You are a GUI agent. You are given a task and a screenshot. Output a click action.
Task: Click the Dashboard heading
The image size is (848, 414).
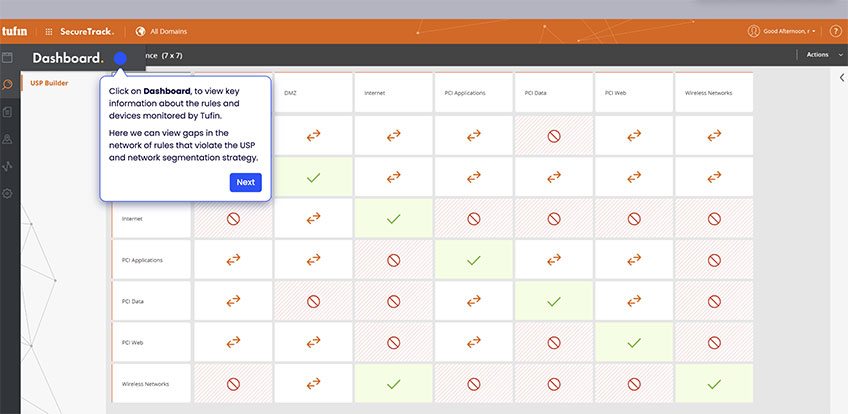[67, 58]
